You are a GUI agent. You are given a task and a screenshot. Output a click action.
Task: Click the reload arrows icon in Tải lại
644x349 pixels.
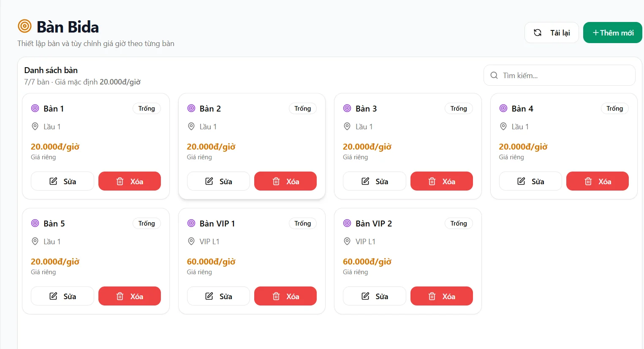538,33
